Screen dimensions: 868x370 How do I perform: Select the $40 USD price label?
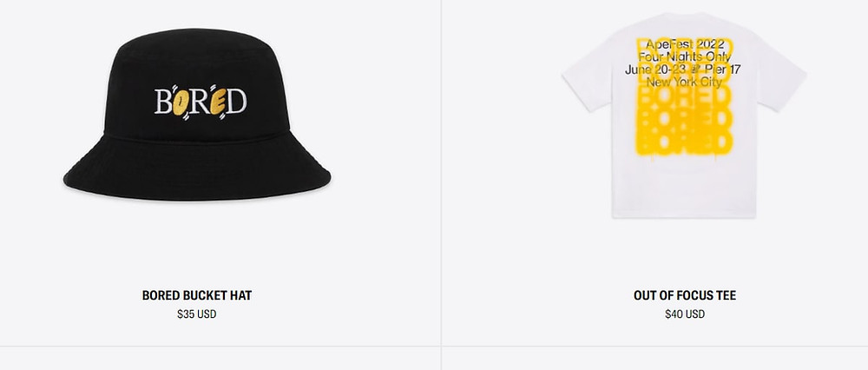tap(685, 314)
